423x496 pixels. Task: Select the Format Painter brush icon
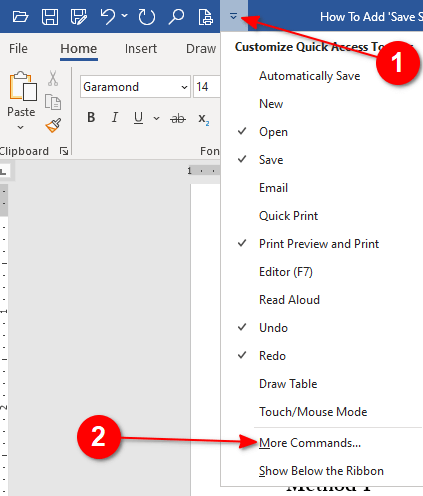pyautogui.click(x=53, y=125)
